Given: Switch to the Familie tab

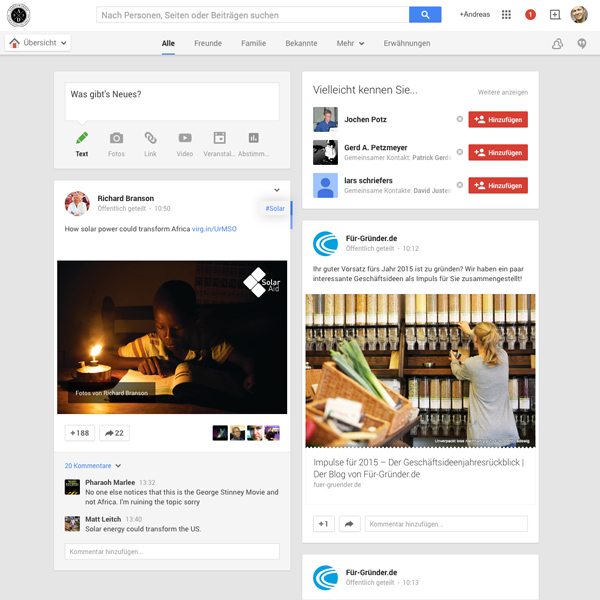Looking at the screenshot, I should pyautogui.click(x=253, y=44).
